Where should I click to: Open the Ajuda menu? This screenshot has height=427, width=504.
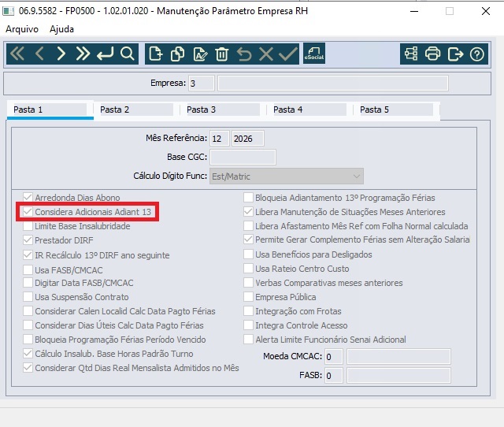61,29
